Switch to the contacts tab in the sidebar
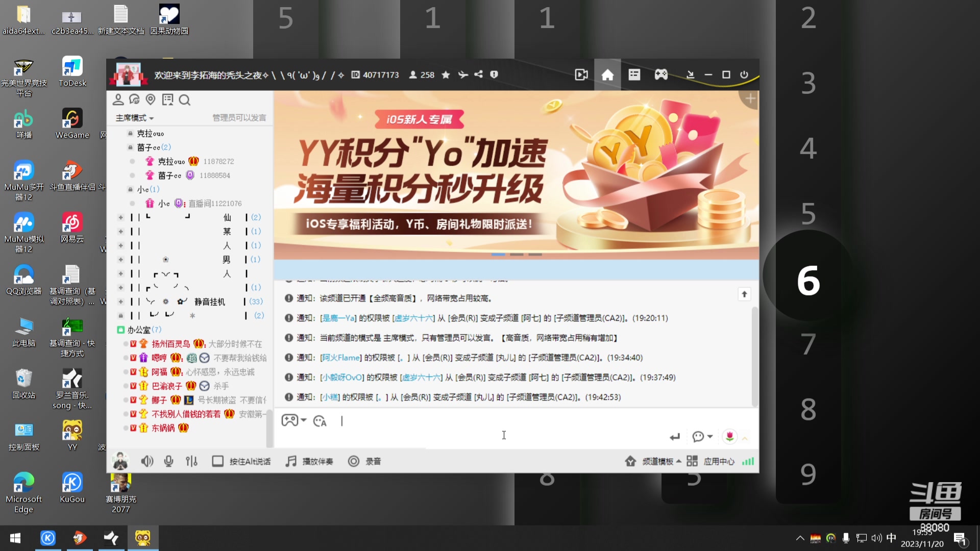This screenshot has width=980, height=551. click(119, 100)
